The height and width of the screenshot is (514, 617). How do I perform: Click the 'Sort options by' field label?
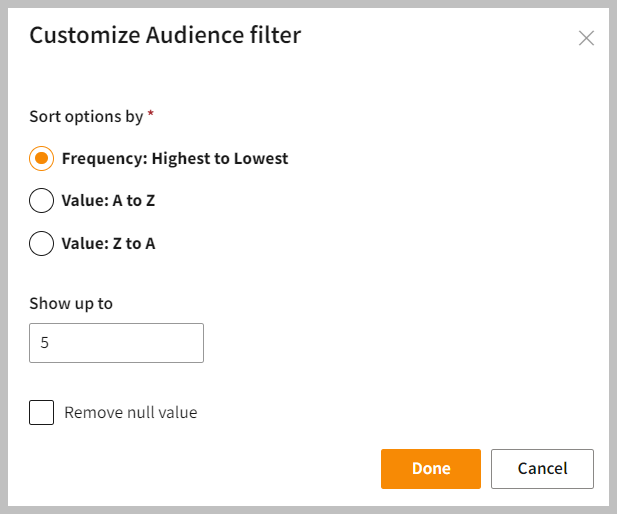pos(86,116)
